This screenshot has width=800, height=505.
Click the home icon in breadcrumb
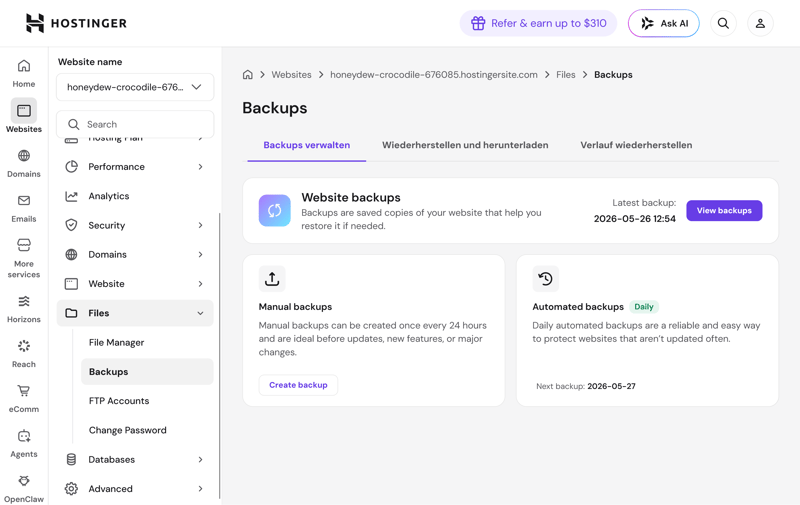click(247, 74)
